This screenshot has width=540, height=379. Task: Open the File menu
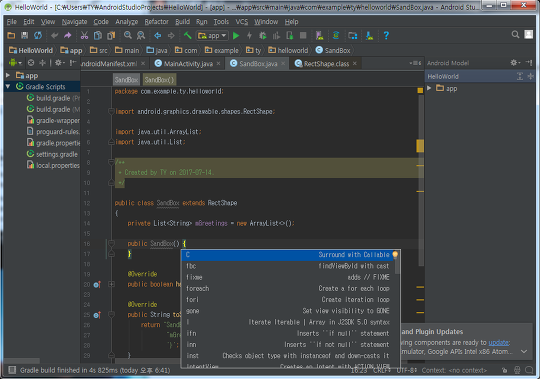(x=11, y=22)
